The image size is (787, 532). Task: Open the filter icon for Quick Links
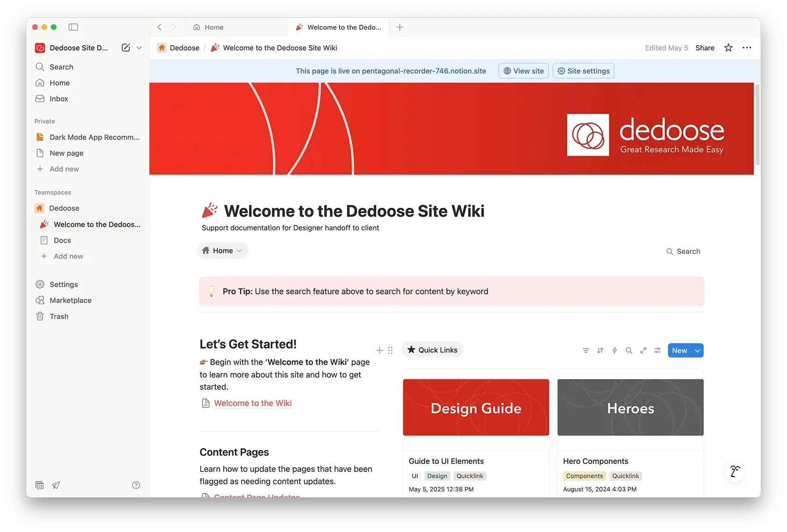point(586,350)
